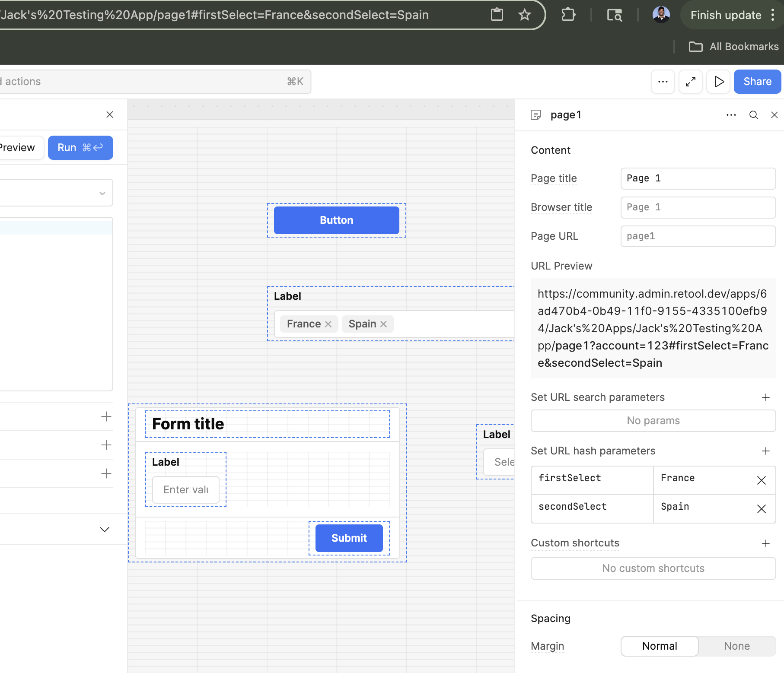The image size is (784, 673).
Task: Click the preview play icon
Action: pos(718,82)
